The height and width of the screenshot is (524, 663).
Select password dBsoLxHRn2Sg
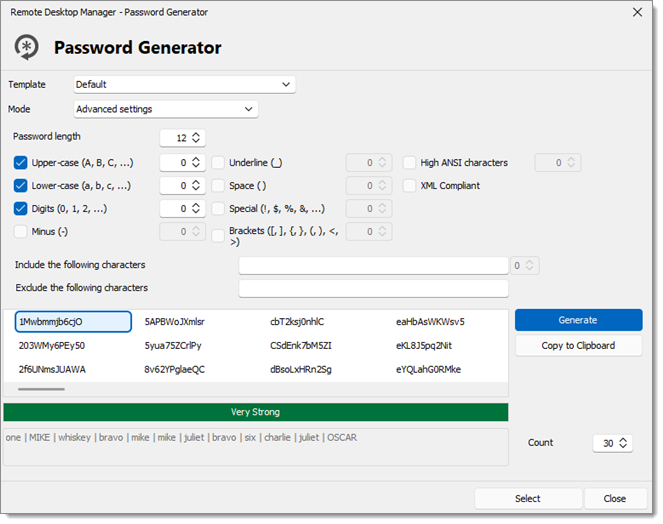tap(301, 369)
